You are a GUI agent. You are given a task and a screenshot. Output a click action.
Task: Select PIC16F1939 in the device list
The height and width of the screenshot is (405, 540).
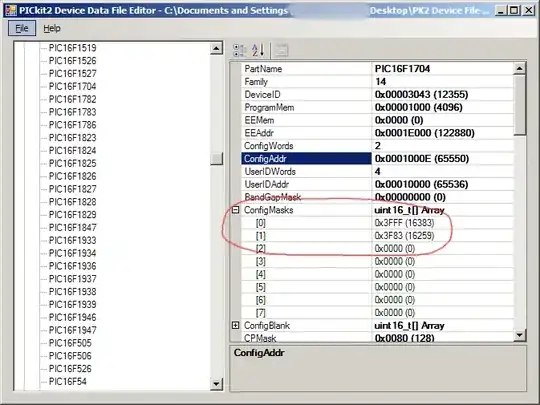click(72, 304)
